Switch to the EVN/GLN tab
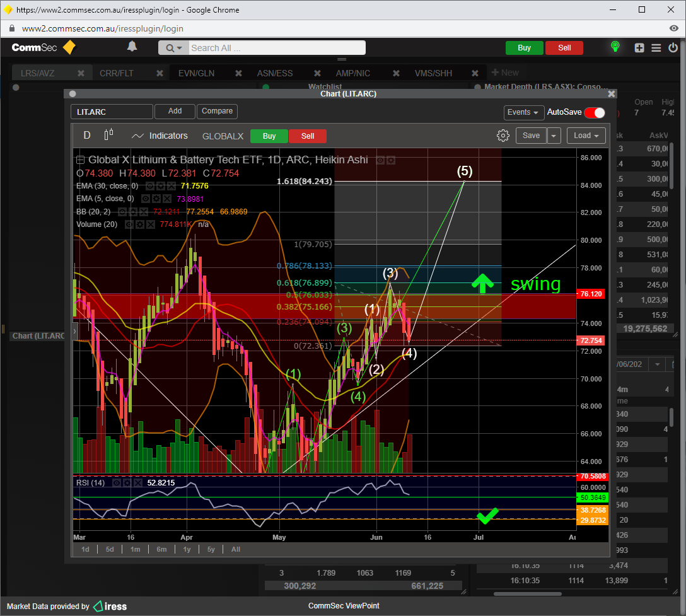Image resolution: width=686 pixels, height=616 pixels. [196, 73]
